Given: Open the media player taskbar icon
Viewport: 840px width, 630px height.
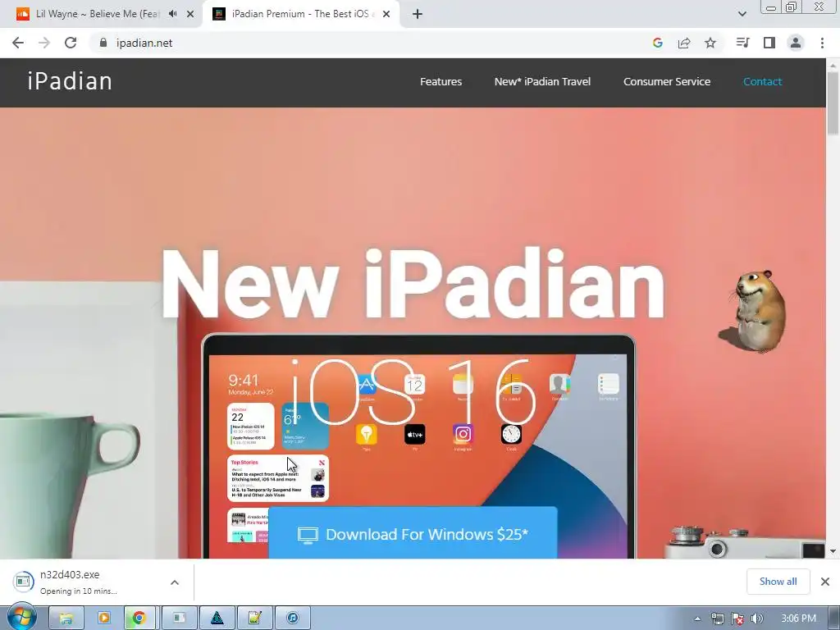Looking at the screenshot, I should pos(103,618).
